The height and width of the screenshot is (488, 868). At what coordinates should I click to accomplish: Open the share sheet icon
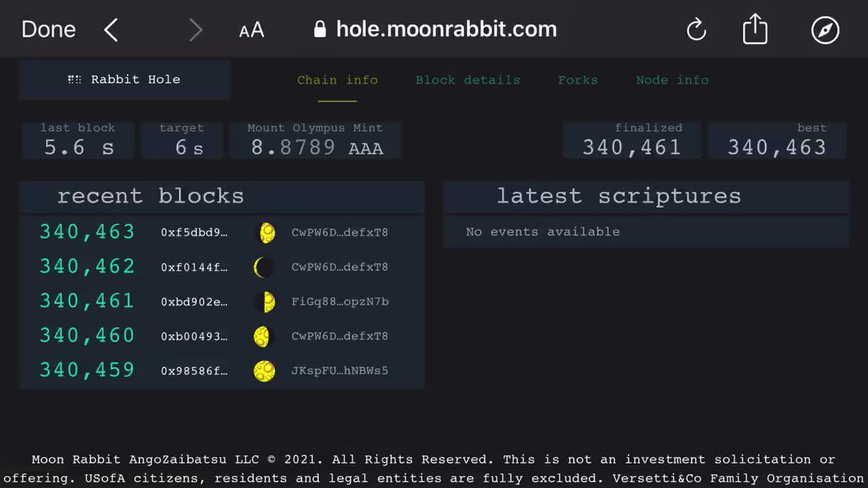tap(755, 30)
